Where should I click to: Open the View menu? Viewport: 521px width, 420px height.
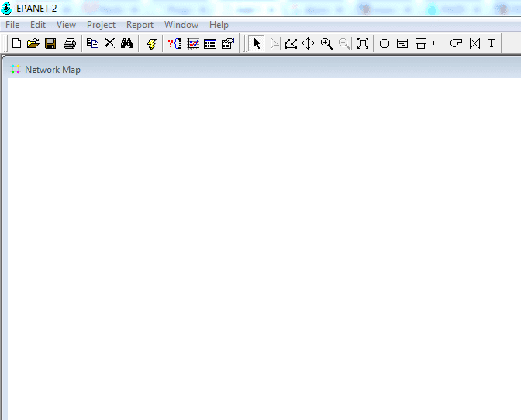(66, 25)
